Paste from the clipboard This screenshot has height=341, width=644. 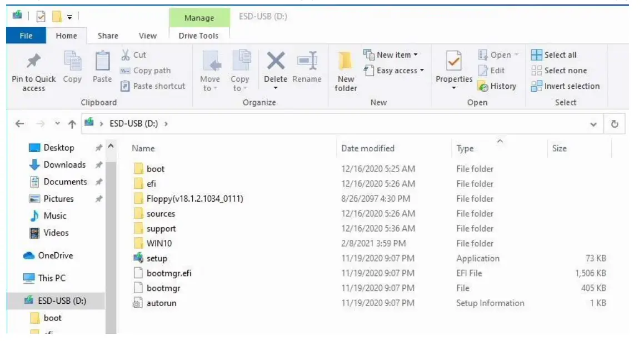click(102, 66)
